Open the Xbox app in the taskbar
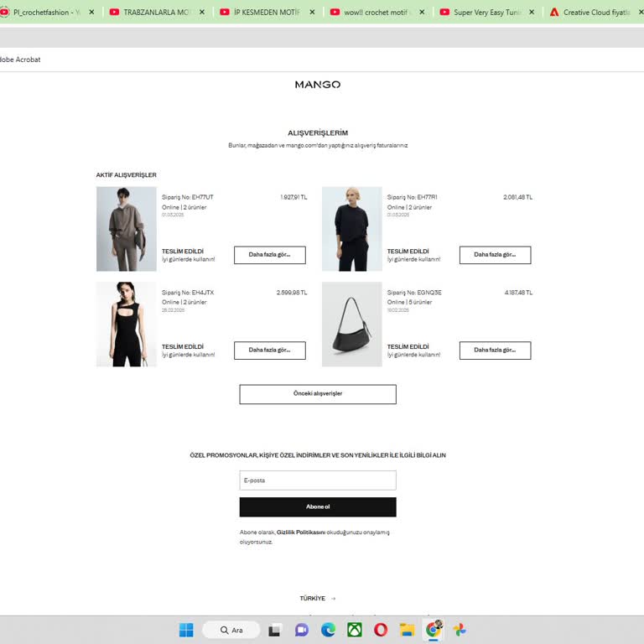 click(x=355, y=630)
